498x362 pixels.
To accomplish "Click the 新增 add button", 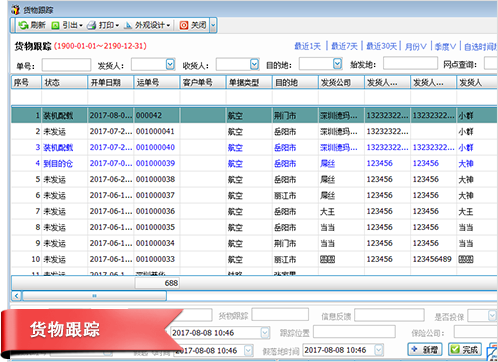I will pos(425,349).
